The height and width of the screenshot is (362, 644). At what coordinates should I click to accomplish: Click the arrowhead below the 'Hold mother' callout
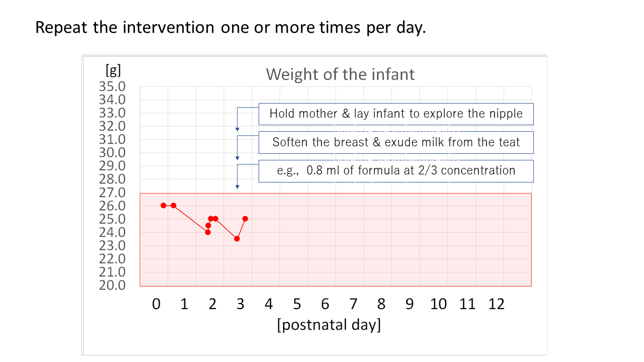coord(237,130)
